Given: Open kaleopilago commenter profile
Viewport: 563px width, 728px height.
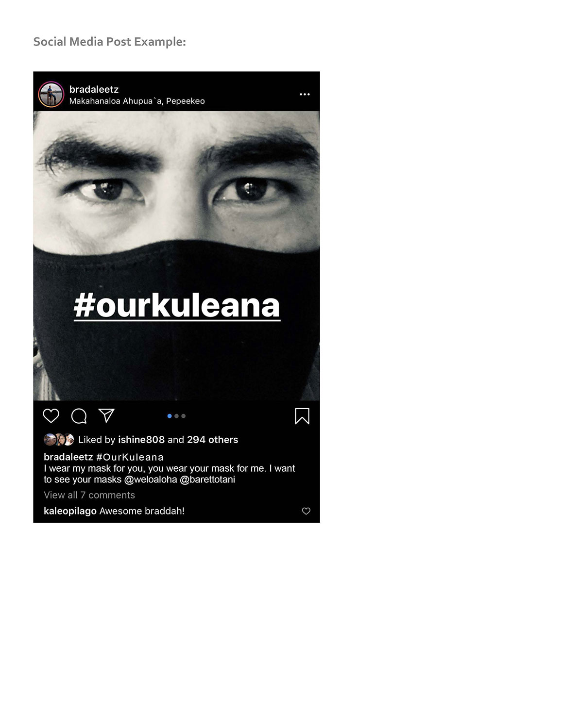Looking at the screenshot, I should click(70, 511).
